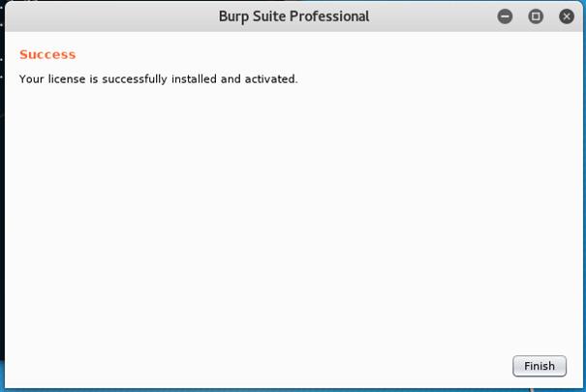The image size is (586, 392).
Task: Click the square icon in title bar
Action: click(x=536, y=16)
